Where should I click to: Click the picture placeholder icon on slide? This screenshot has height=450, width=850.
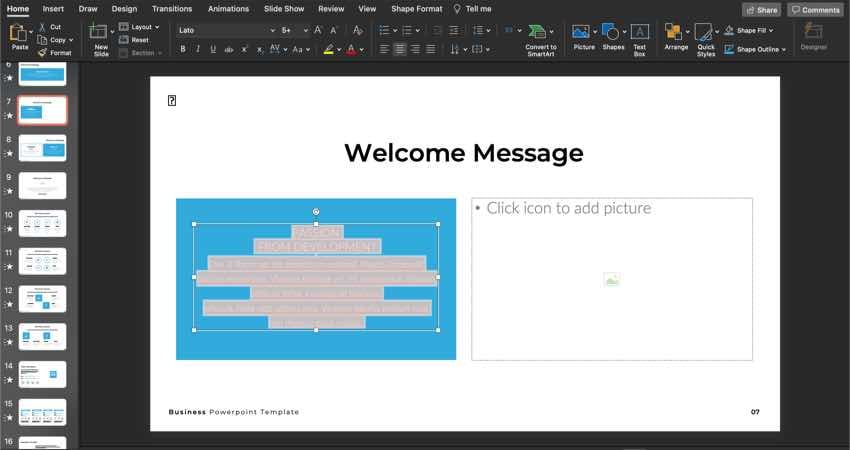[612, 280]
